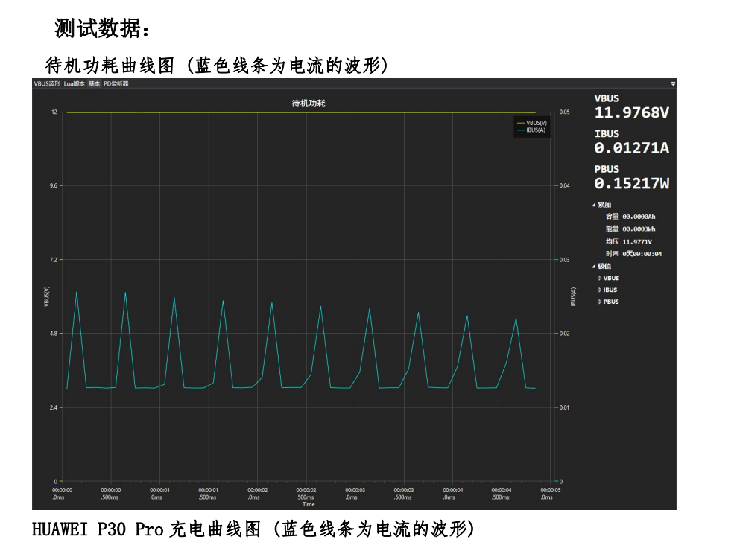Click the large VBUS voltage reading
Screen dimensions: 734x560
(x=631, y=112)
